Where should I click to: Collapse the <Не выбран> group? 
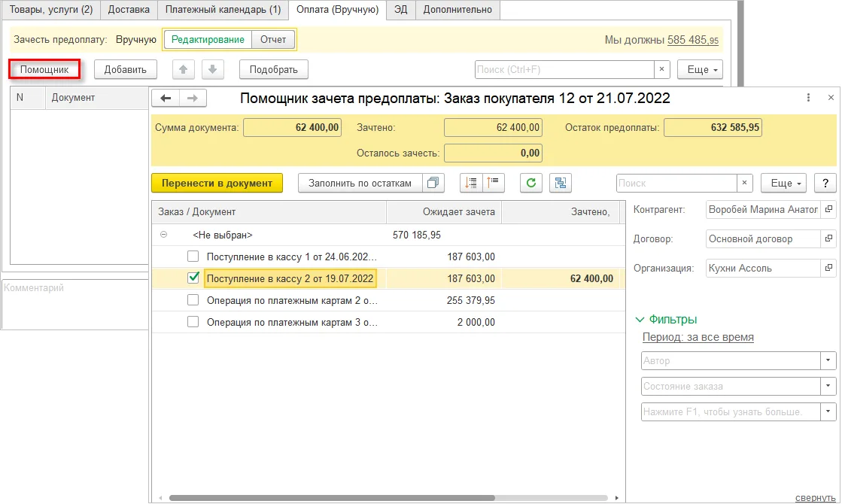(164, 235)
